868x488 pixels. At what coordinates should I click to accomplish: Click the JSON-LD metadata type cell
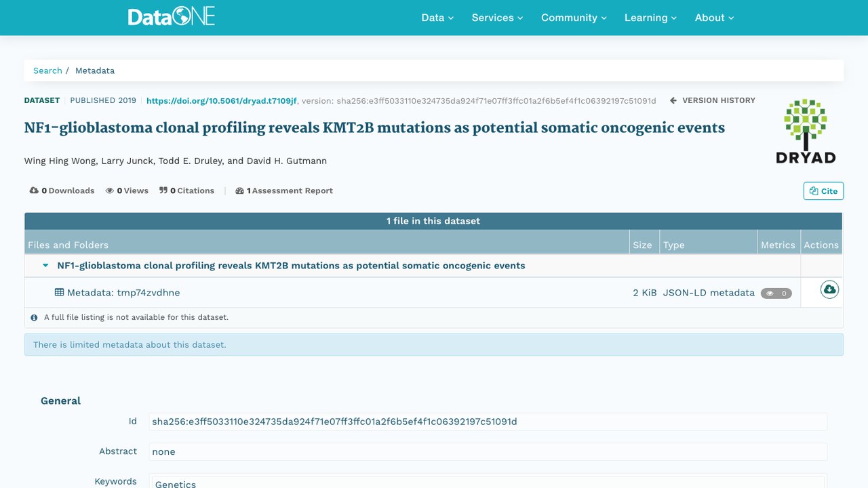tap(709, 293)
